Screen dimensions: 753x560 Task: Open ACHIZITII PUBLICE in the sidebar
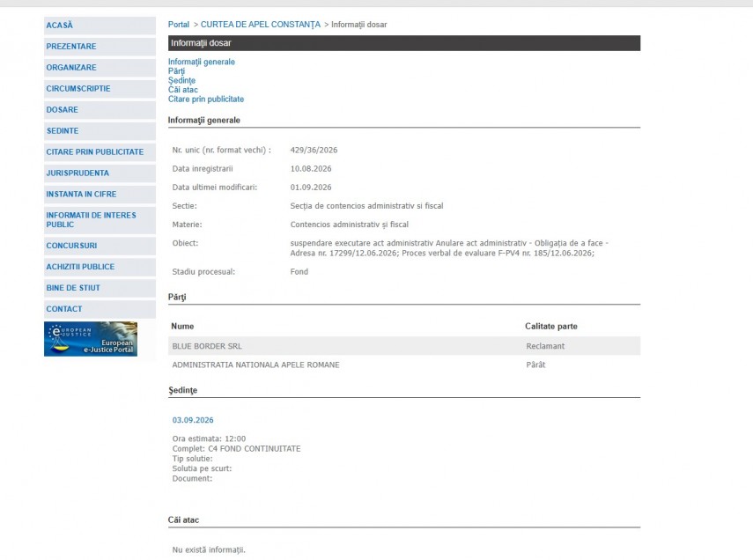tap(100, 267)
